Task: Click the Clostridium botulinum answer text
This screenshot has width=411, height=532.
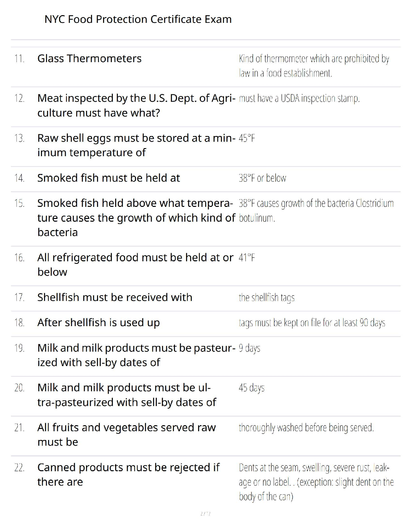Action: (x=316, y=210)
